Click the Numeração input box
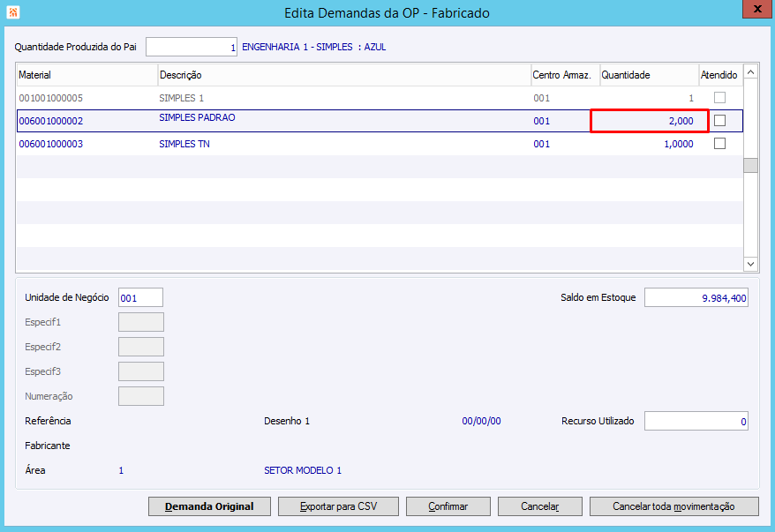775x532 pixels. [141, 396]
